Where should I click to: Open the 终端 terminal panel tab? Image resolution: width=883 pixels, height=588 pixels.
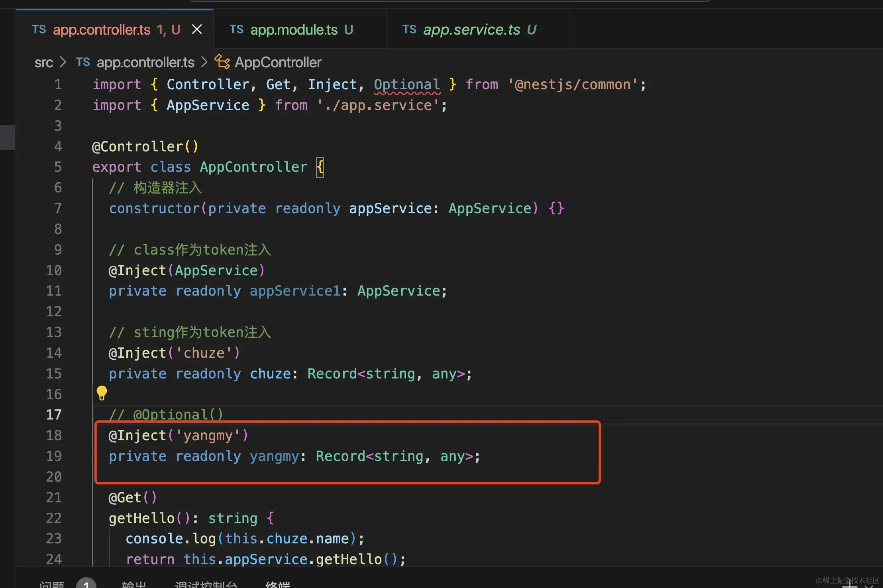(278, 584)
